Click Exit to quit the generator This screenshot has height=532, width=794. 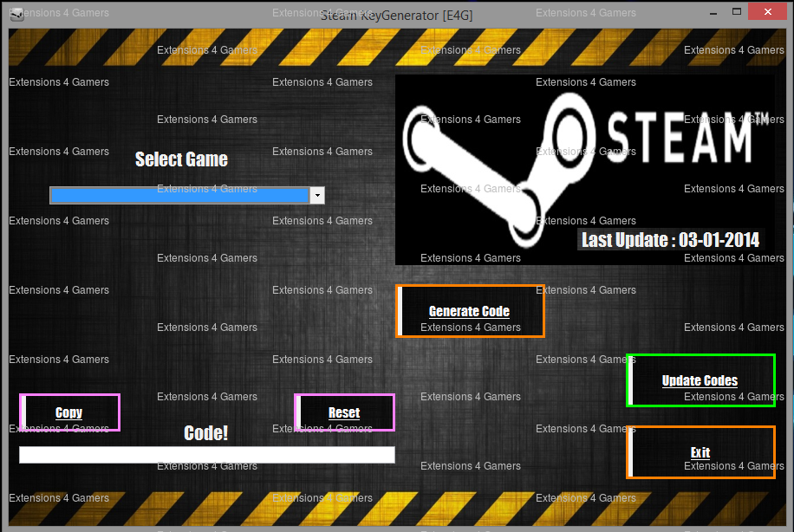tap(700, 451)
